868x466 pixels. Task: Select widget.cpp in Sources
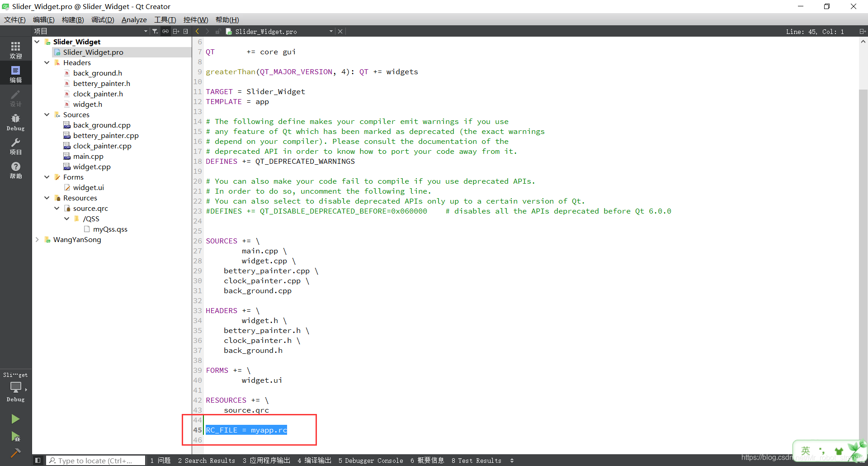click(92, 166)
